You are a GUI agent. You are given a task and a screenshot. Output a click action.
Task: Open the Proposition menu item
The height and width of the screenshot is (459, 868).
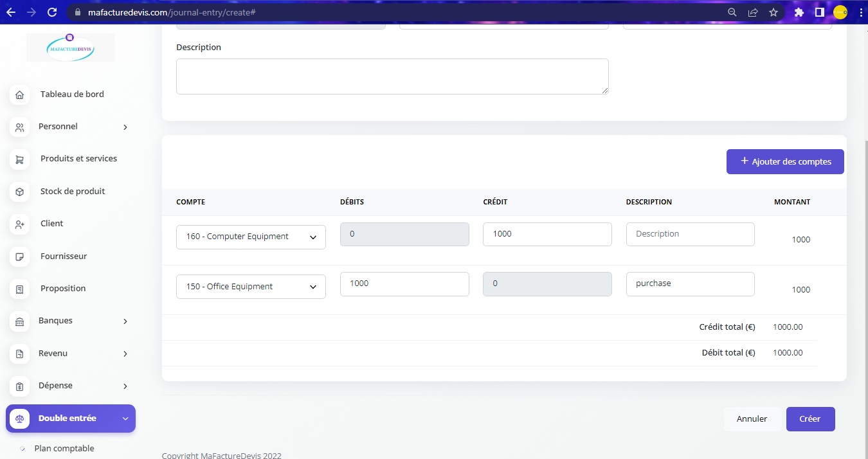pyautogui.click(x=63, y=289)
